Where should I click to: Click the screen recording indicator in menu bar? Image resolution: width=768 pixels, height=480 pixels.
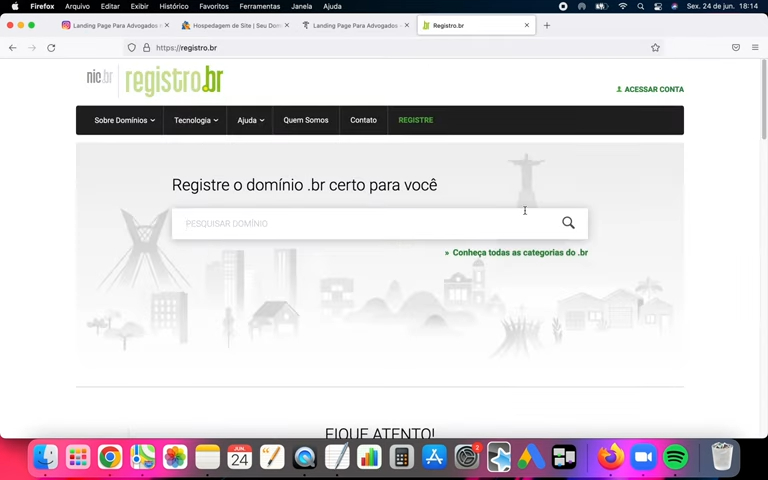pyautogui.click(x=563, y=6)
